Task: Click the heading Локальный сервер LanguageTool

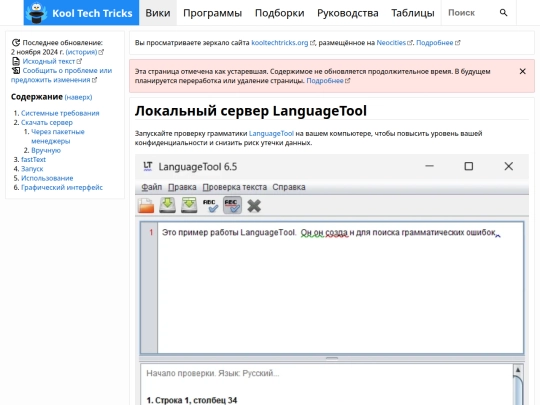Action: (x=251, y=111)
